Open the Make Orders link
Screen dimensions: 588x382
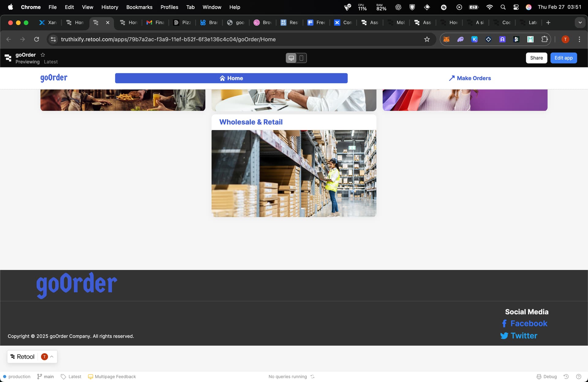click(470, 78)
